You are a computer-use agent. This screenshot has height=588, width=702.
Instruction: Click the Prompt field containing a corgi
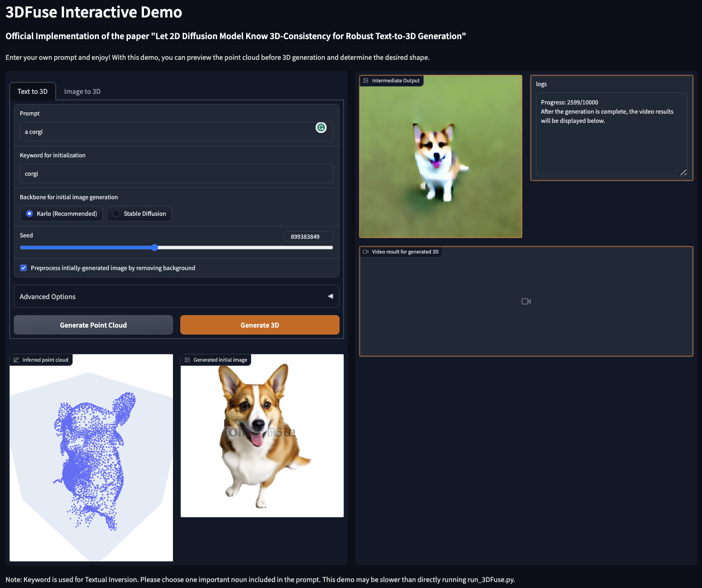177,132
